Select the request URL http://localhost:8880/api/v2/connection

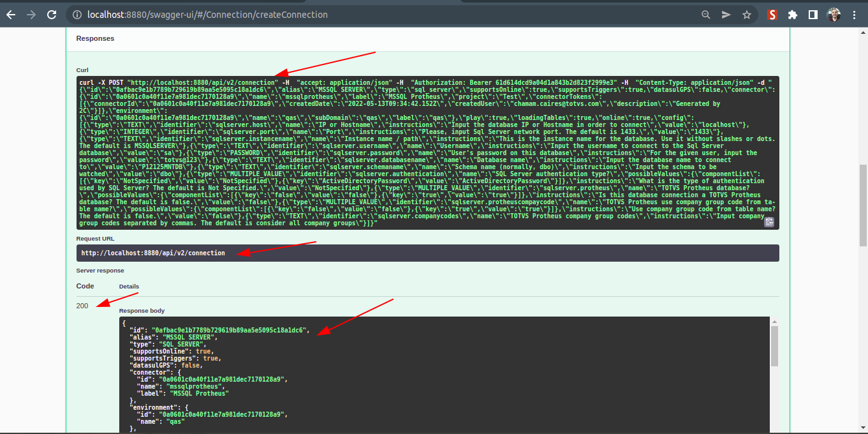coord(153,253)
